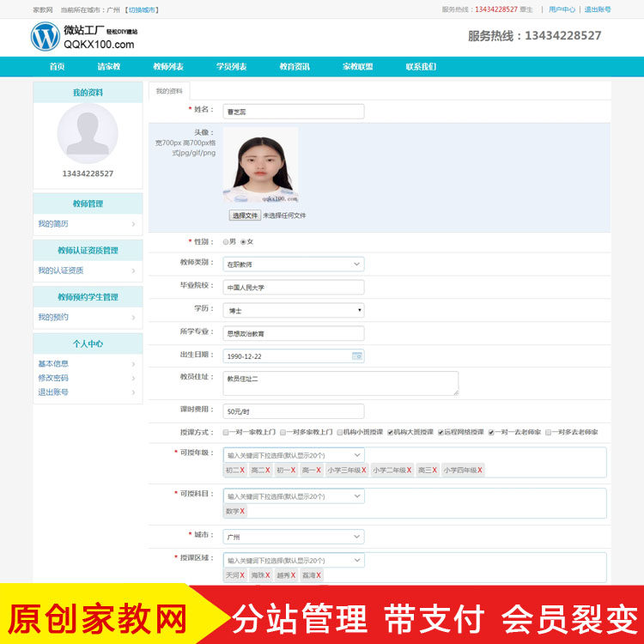Open 用户中心 link in top bar

(562, 9)
